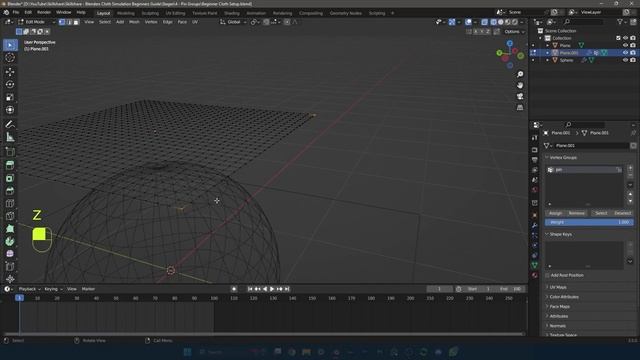Open the Edit Mode dropdown
Screen dimensions: 640x360
36,22
